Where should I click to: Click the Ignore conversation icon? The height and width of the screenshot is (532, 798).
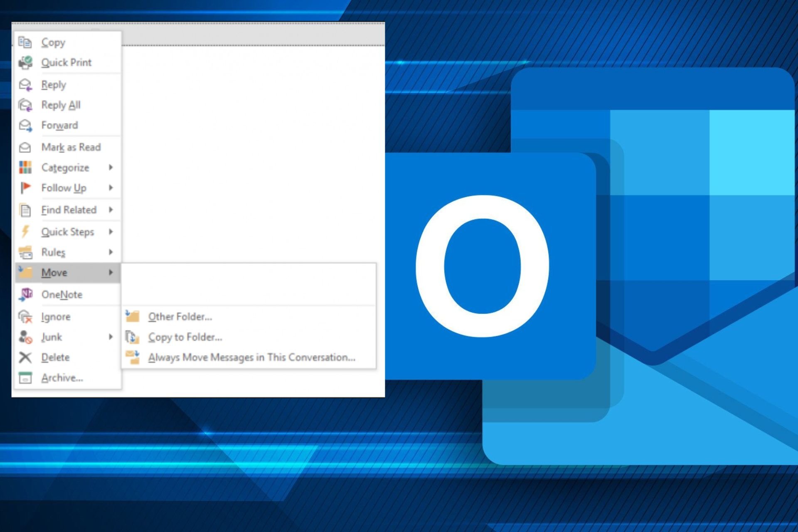coord(25,317)
